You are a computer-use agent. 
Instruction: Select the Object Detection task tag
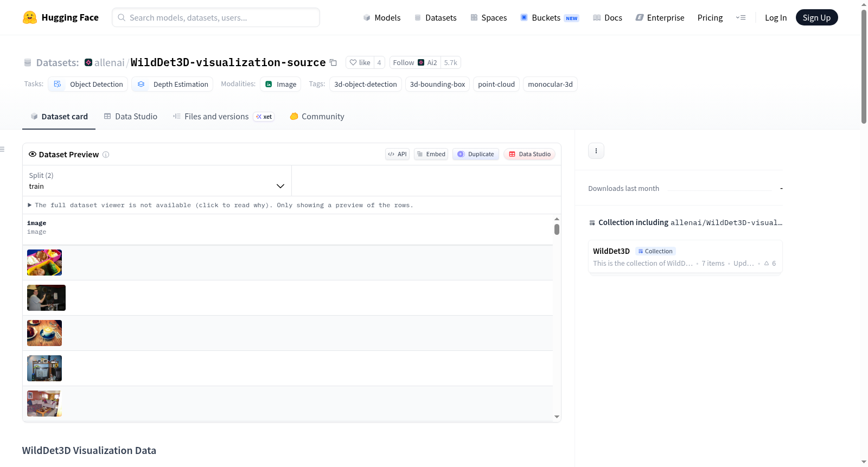[88, 84]
